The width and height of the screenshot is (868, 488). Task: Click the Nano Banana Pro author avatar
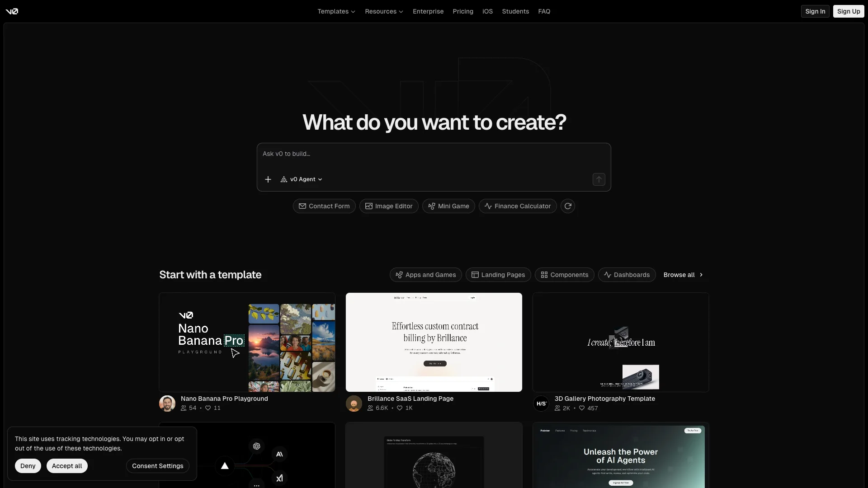167,404
